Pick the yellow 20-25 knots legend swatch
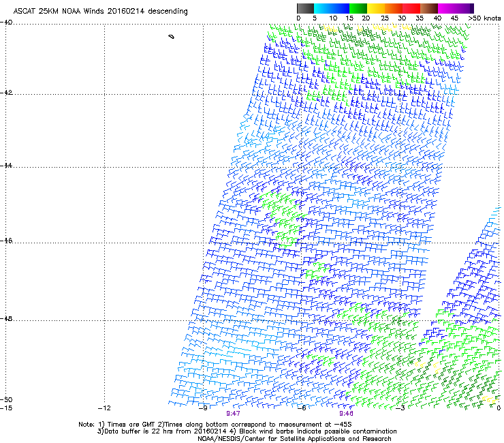The image size is (504, 443). pyautogui.click(x=376, y=8)
